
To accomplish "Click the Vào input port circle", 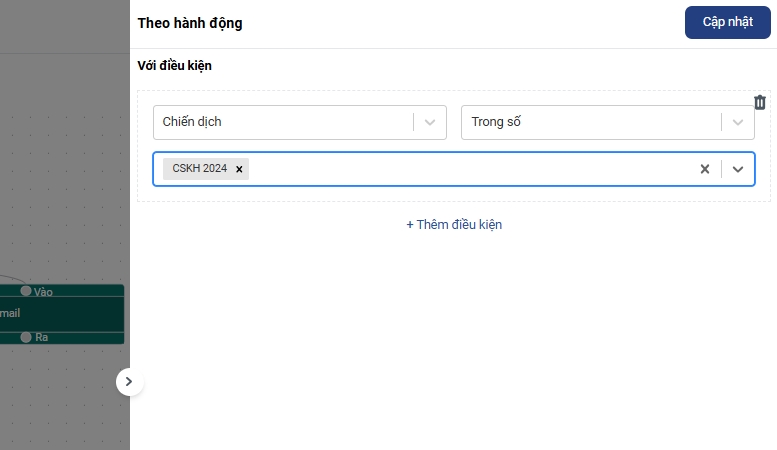I will 26,291.
